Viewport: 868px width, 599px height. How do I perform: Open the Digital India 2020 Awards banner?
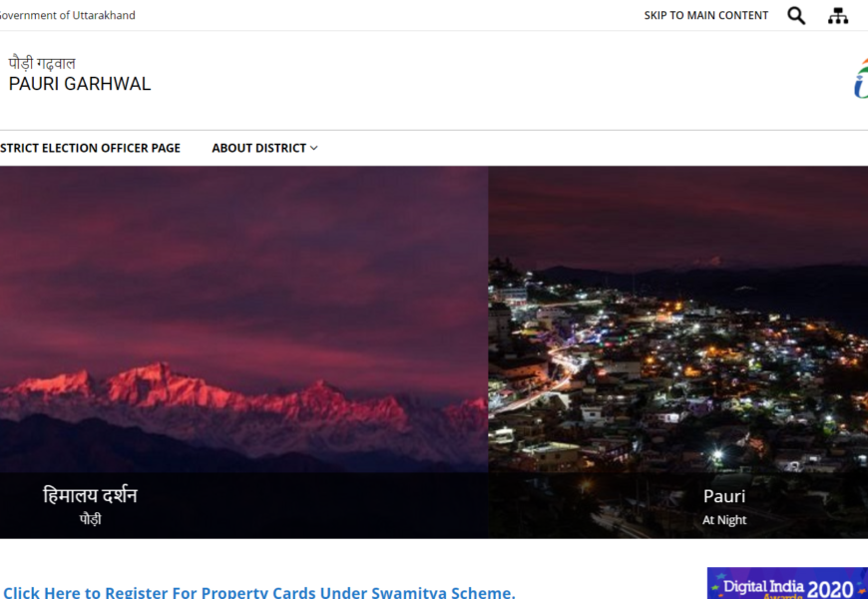pyautogui.click(x=787, y=583)
